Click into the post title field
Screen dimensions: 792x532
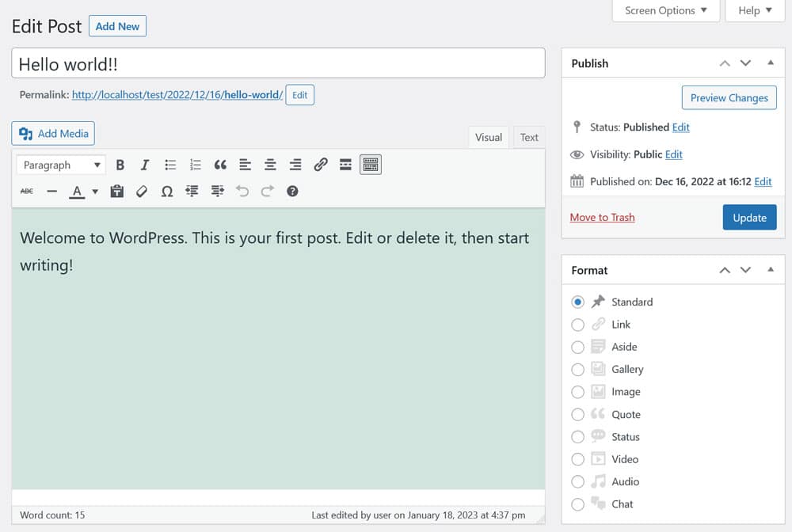point(277,63)
